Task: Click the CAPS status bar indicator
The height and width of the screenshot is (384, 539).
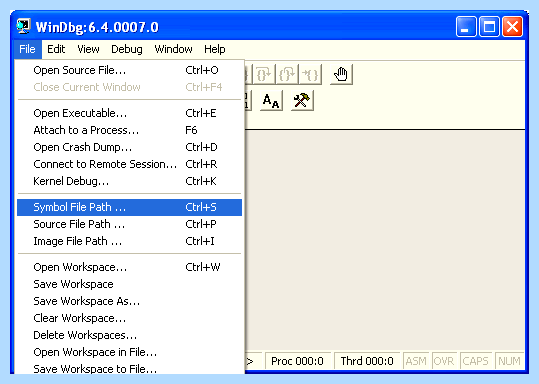Action: (476, 361)
